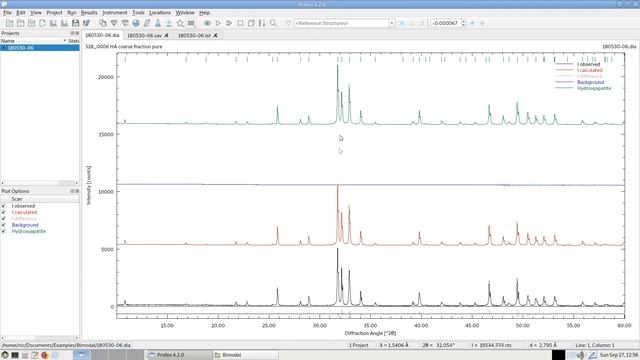The height and width of the screenshot is (360, 640).
Task: Click the Name column header in Projects
Action: coord(33,41)
